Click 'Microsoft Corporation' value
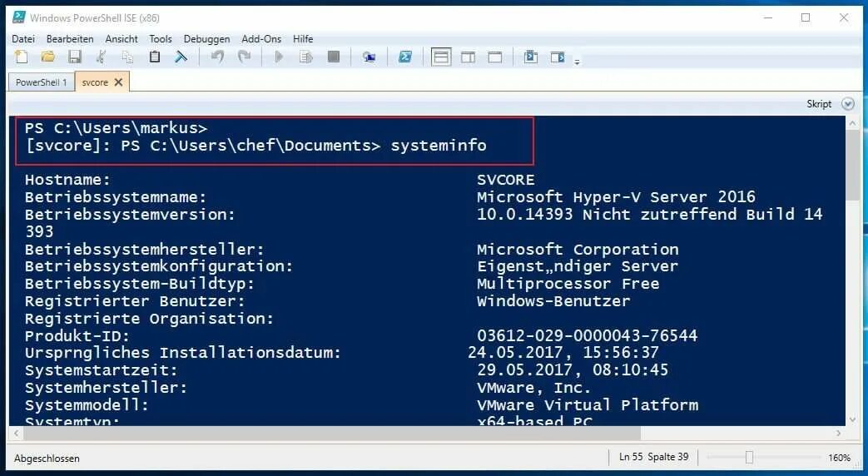The height and width of the screenshot is (476, 868). pos(578,249)
